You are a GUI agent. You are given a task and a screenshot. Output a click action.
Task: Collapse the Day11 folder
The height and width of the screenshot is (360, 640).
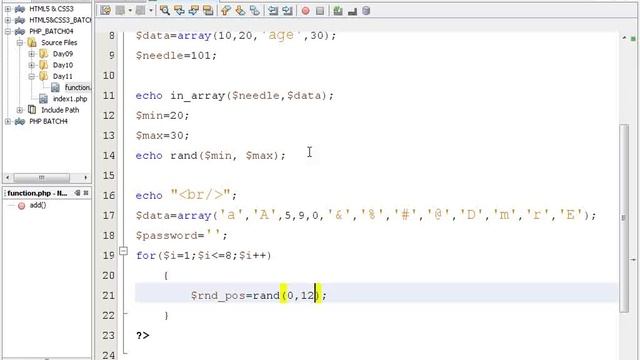(x=31, y=76)
